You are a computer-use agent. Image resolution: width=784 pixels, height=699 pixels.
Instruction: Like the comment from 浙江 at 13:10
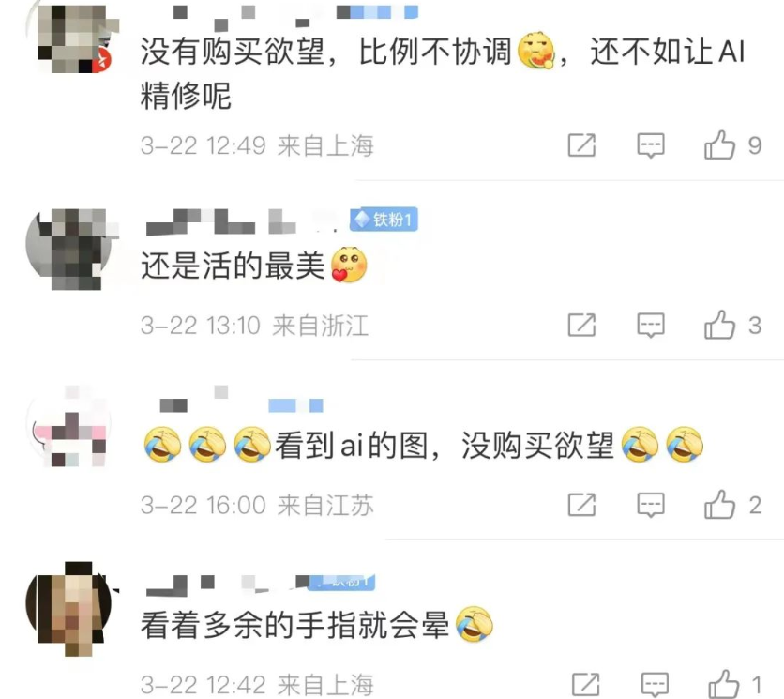pyautogui.click(x=719, y=325)
